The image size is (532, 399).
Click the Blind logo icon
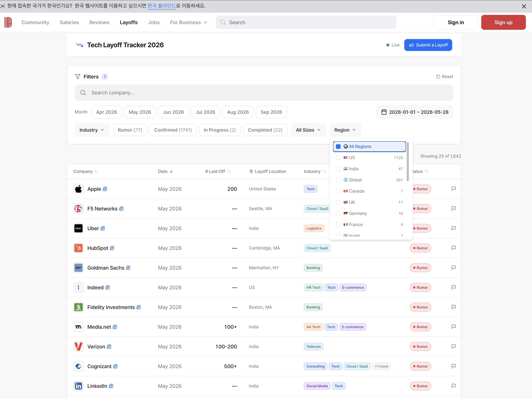click(8, 22)
